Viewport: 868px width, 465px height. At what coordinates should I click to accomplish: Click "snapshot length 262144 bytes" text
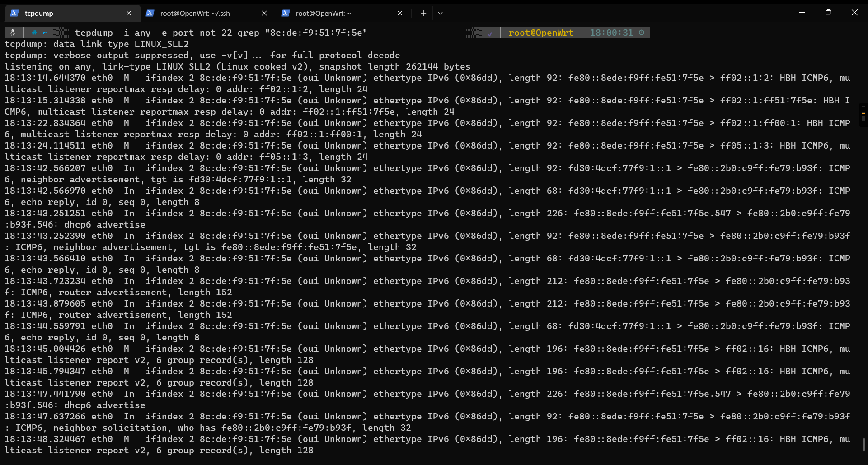395,66
